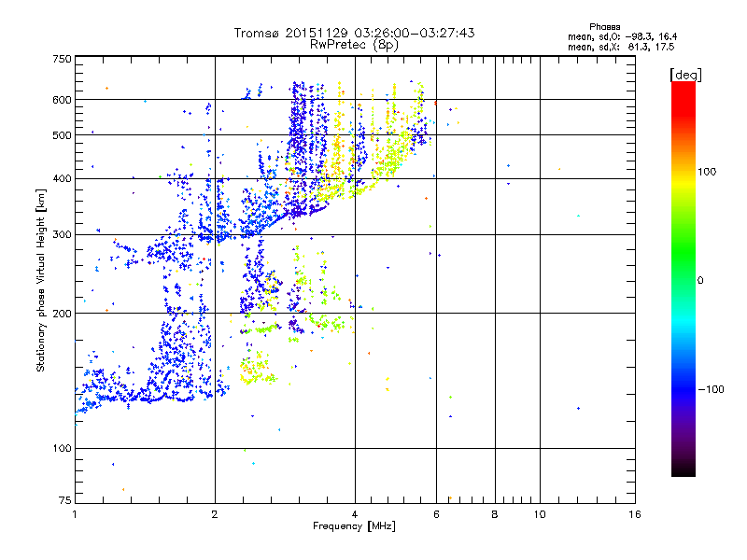Click the '[deg]' colorbar unit label
This screenshot has height=560, width=747.
click(x=685, y=75)
